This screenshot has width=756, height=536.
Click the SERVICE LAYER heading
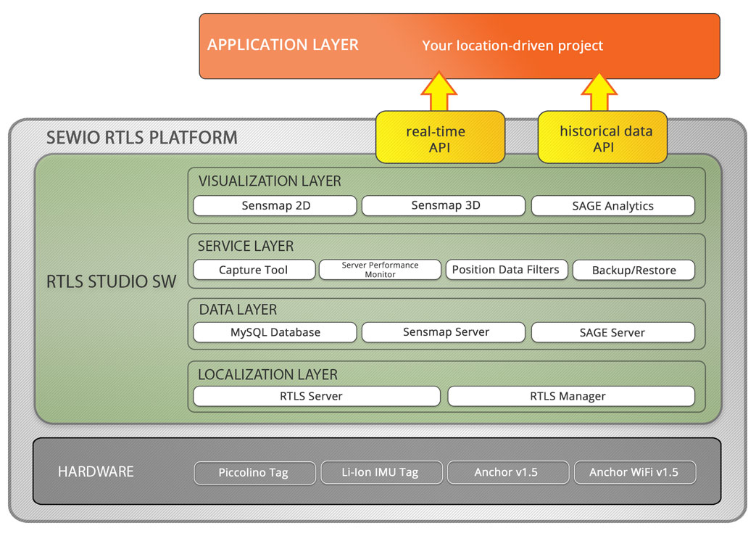coord(246,246)
